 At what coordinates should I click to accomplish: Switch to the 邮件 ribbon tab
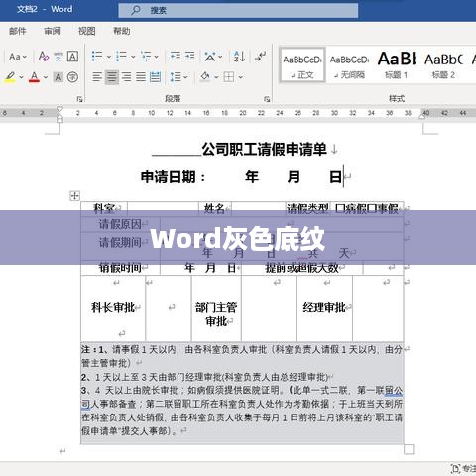pos(18,31)
